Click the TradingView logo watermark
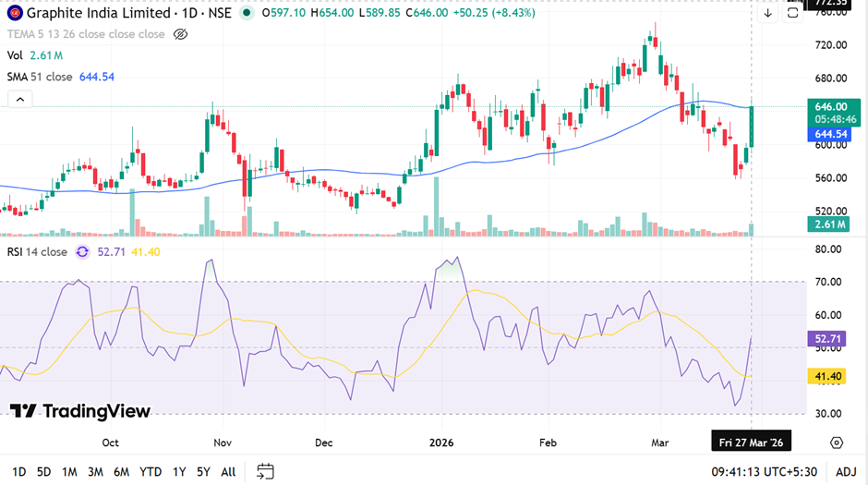This screenshot has height=485, width=868. (x=79, y=411)
